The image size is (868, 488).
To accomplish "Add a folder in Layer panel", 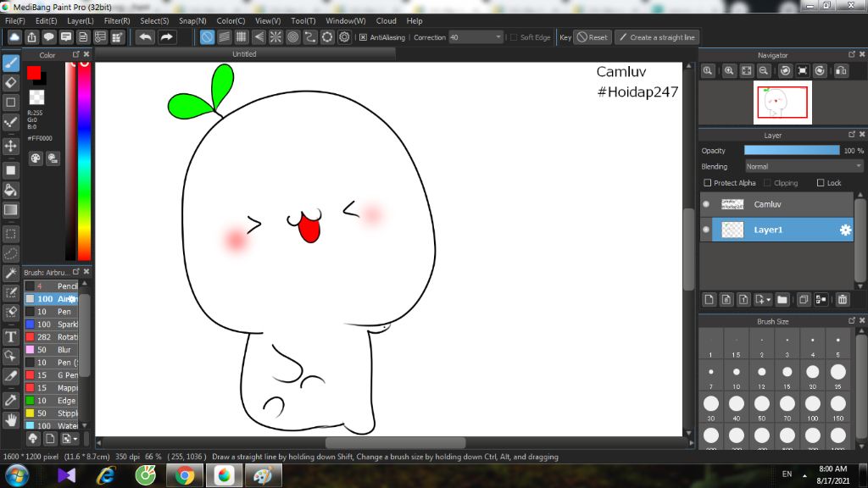I will [x=782, y=299].
